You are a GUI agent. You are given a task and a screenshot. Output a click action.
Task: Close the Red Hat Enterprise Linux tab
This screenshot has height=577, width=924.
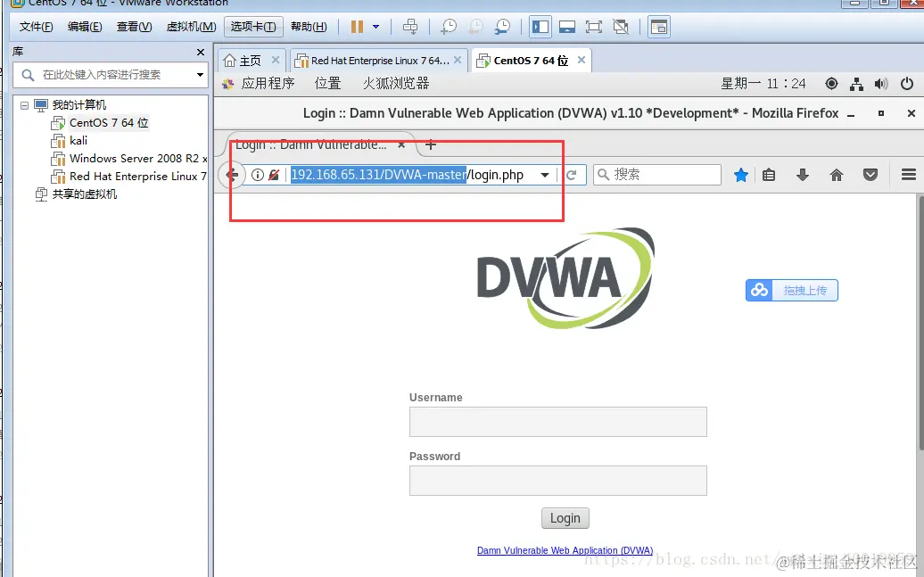point(458,60)
